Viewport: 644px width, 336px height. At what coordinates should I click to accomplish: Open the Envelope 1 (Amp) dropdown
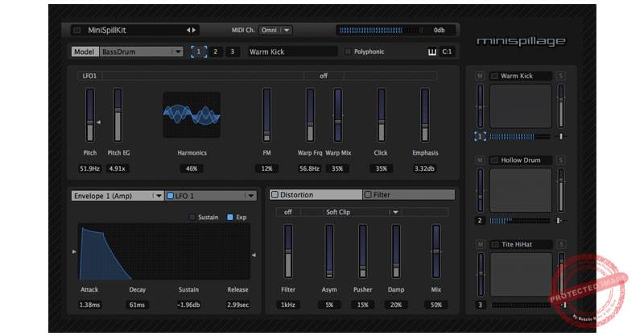click(x=118, y=196)
